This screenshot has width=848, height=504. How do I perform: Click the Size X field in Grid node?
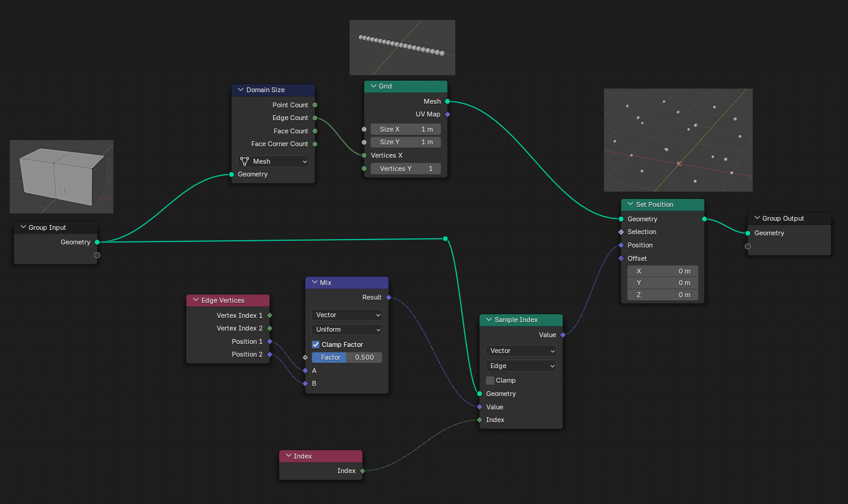point(405,129)
